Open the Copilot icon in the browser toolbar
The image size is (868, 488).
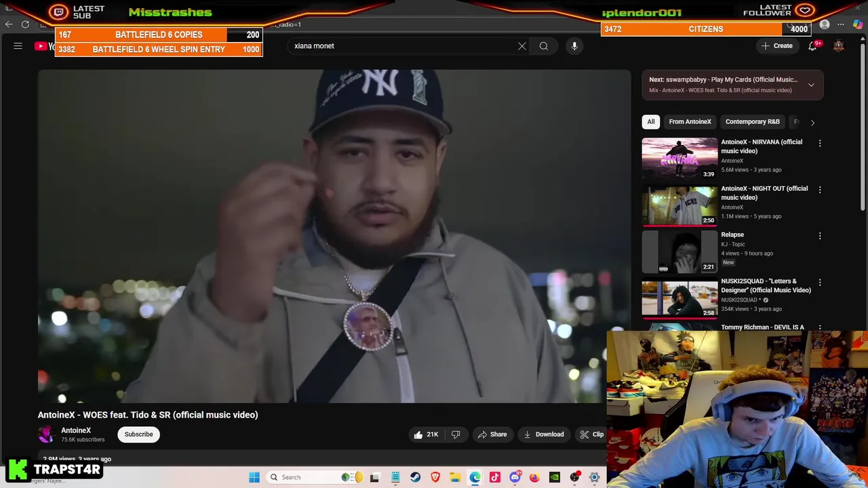[x=858, y=24]
